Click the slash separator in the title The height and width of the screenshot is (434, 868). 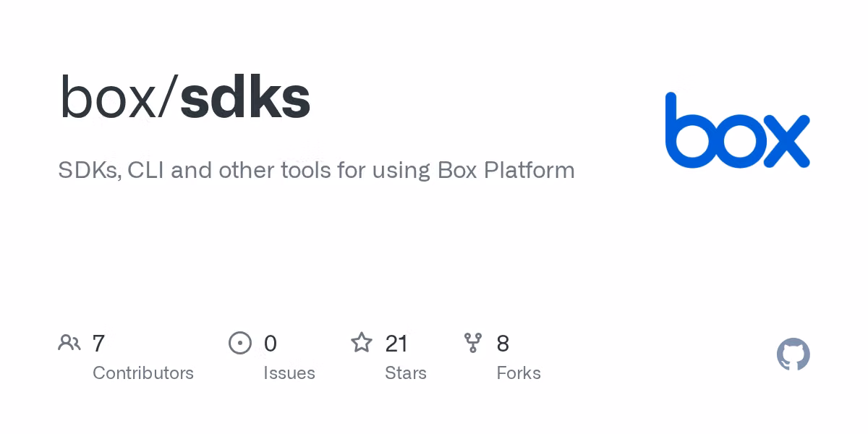167,98
